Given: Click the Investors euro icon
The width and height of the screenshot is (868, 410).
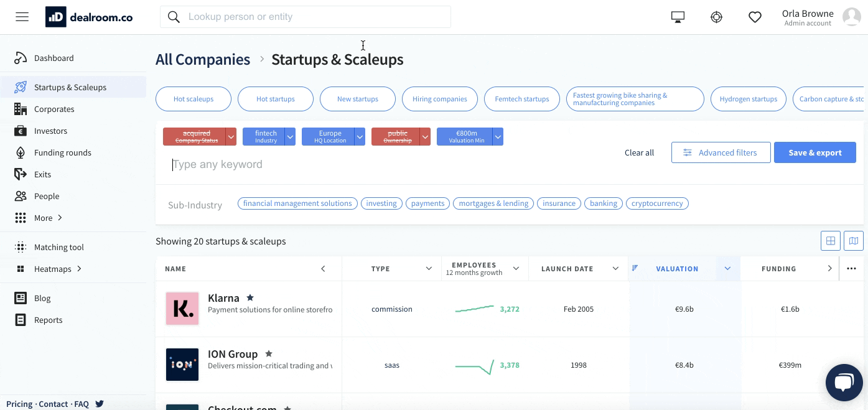Looking at the screenshot, I should tap(21, 131).
